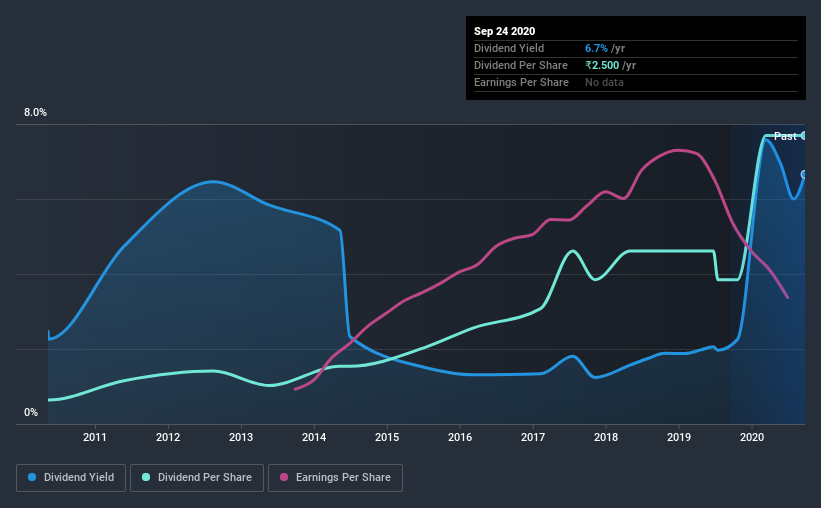Click the 8.0% y-axis label
Viewport: 821px width, 508px height.
(35, 113)
